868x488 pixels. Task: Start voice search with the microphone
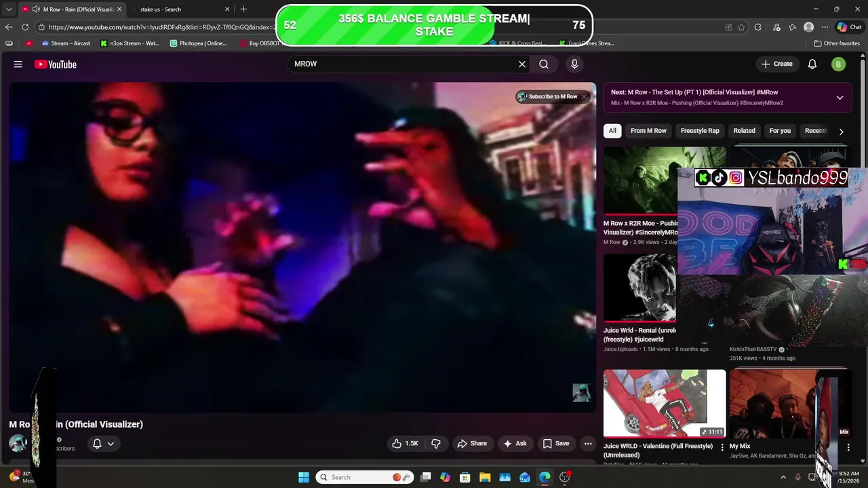pos(574,64)
